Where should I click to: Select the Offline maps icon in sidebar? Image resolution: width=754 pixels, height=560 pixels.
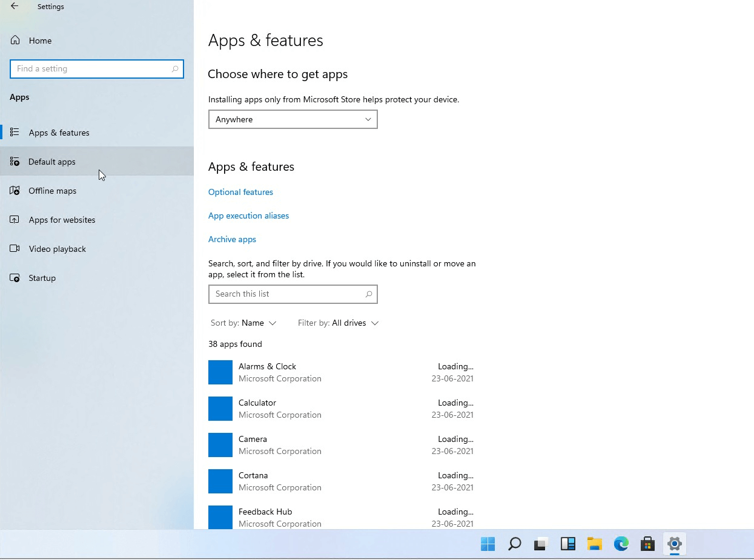[14, 191]
